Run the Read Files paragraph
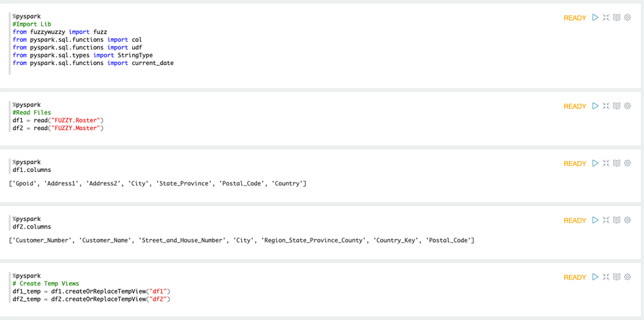Image resolution: width=644 pixels, height=320 pixels. (x=595, y=106)
